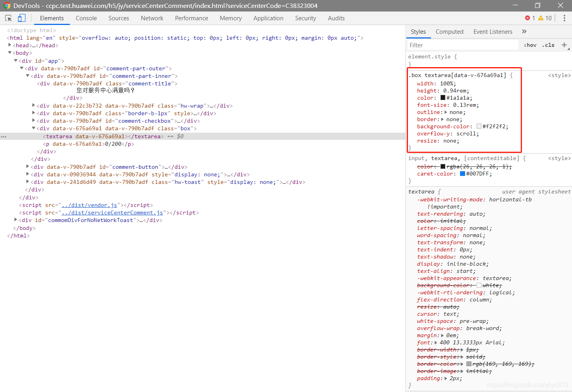Expand the data-v-09036944 div node

tap(28, 174)
